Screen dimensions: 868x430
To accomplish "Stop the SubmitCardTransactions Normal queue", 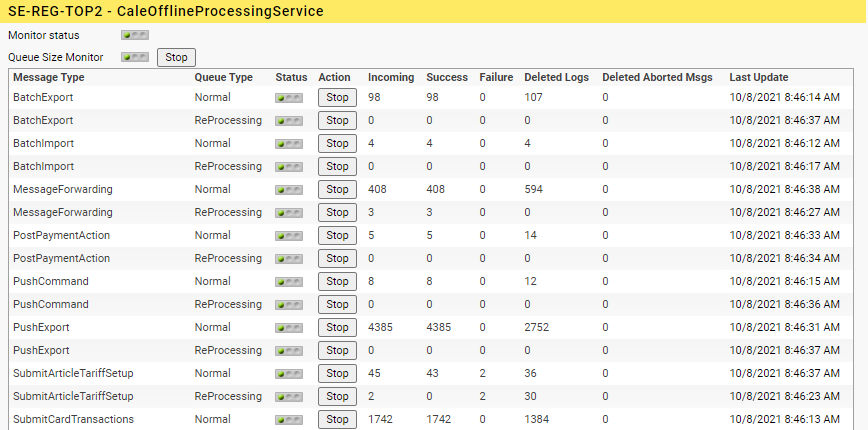I will pos(337,419).
